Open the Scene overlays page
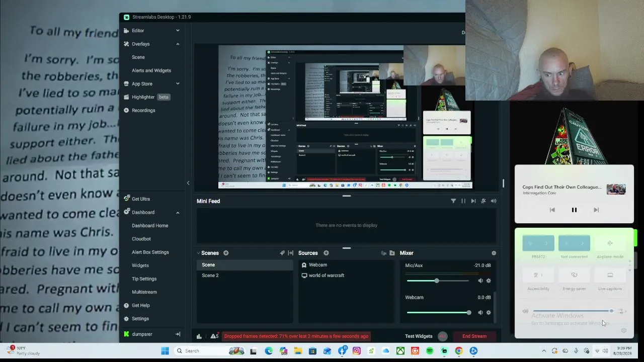This screenshot has height=362, width=644. click(138, 57)
